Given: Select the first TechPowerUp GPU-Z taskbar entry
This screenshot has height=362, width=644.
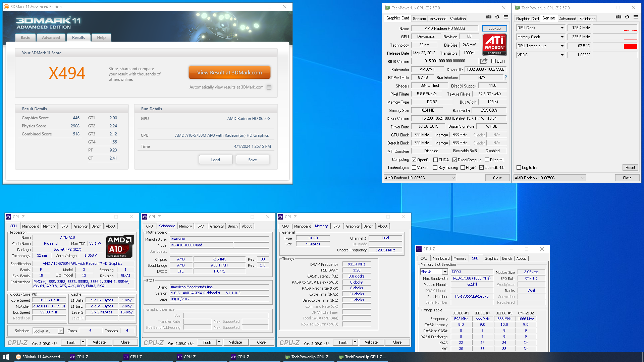Looking at the screenshot, I should [309, 357].
